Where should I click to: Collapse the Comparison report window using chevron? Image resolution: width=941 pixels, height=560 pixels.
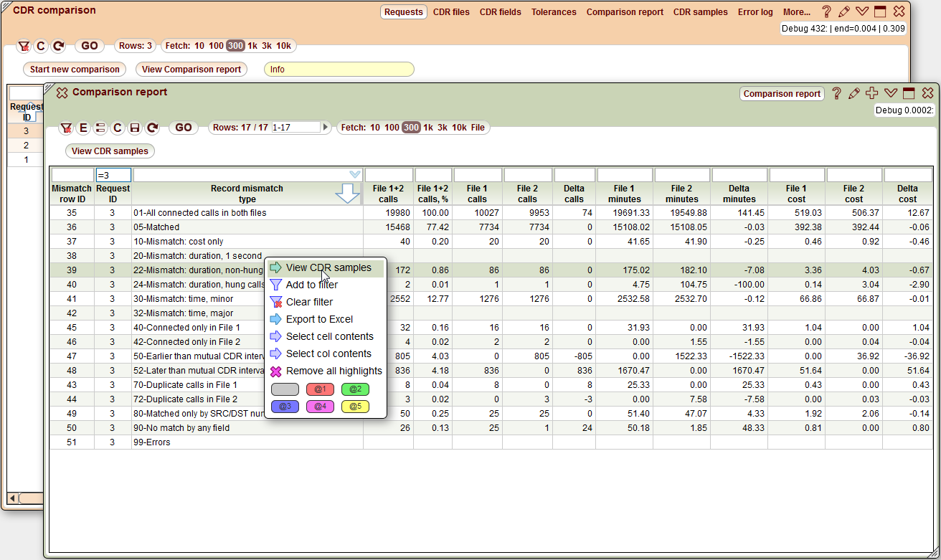tap(891, 93)
